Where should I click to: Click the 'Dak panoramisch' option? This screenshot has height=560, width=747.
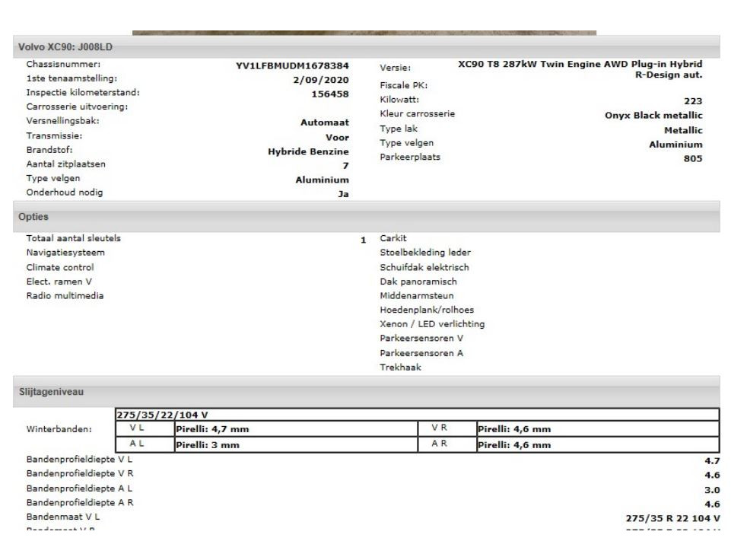pyautogui.click(x=418, y=282)
